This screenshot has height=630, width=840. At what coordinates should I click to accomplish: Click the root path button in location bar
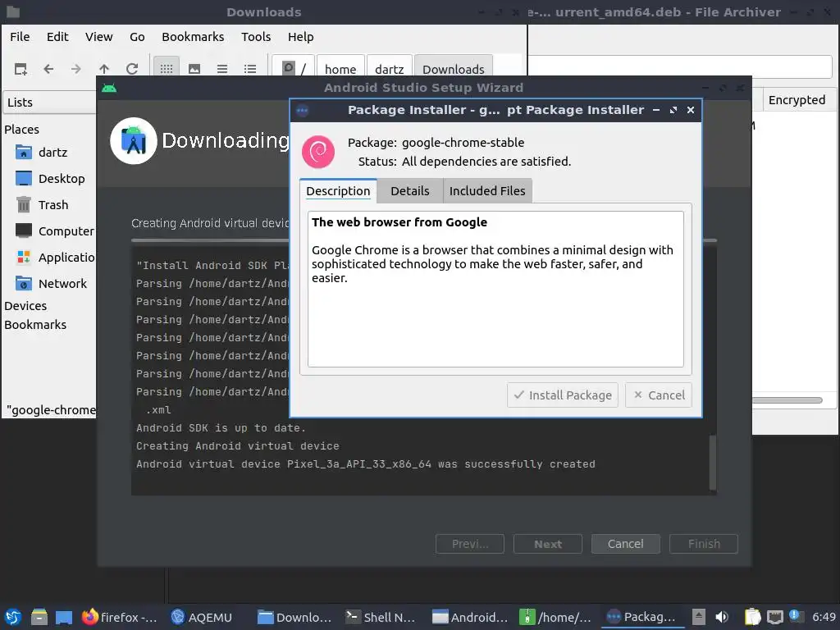point(294,67)
